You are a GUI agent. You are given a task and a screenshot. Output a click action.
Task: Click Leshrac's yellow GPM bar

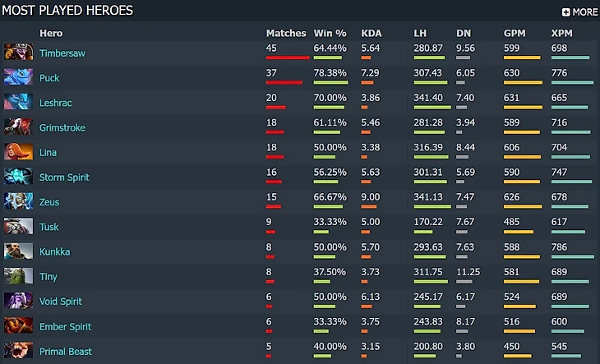[x=523, y=108]
